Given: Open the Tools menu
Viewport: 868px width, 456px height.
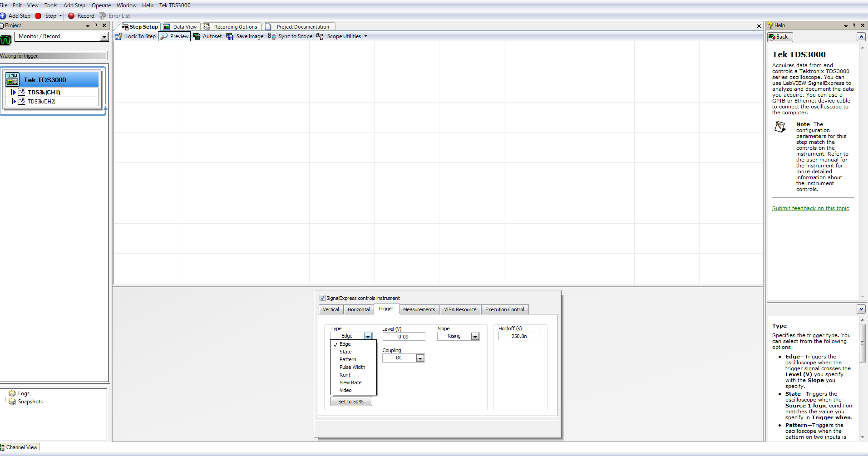Looking at the screenshot, I should [51, 5].
